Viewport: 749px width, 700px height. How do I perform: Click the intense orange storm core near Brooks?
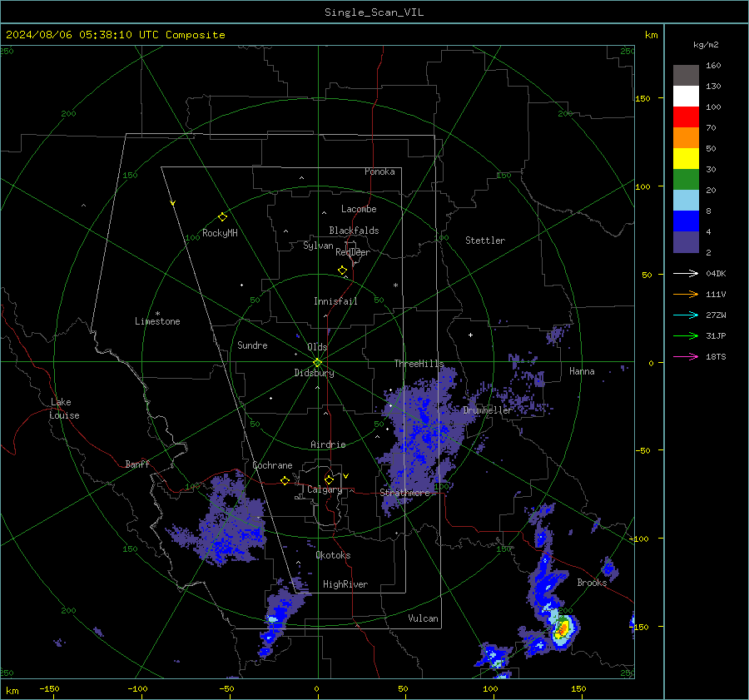tap(563, 628)
